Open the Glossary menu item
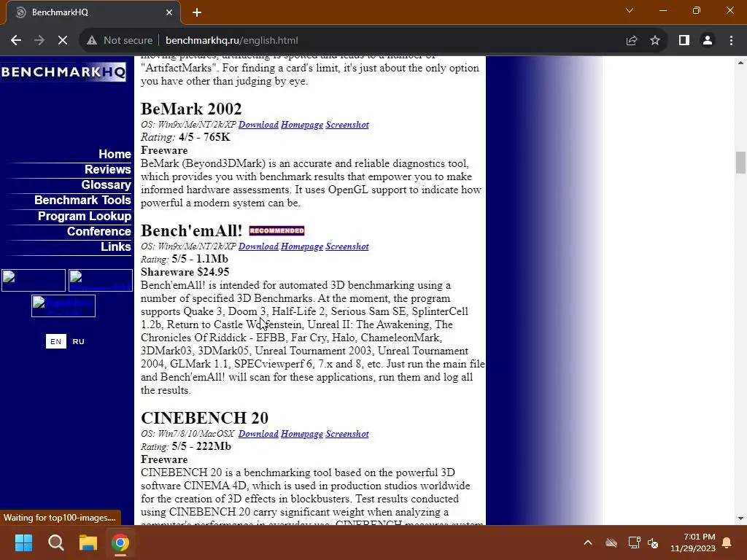The image size is (747, 560). click(106, 184)
